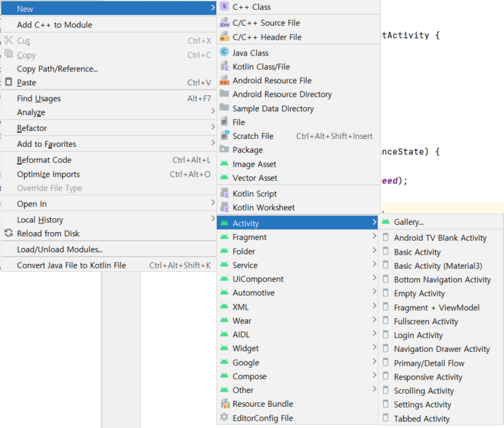
Task: Expand the Compose submenu arrow
Action: [374, 375]
